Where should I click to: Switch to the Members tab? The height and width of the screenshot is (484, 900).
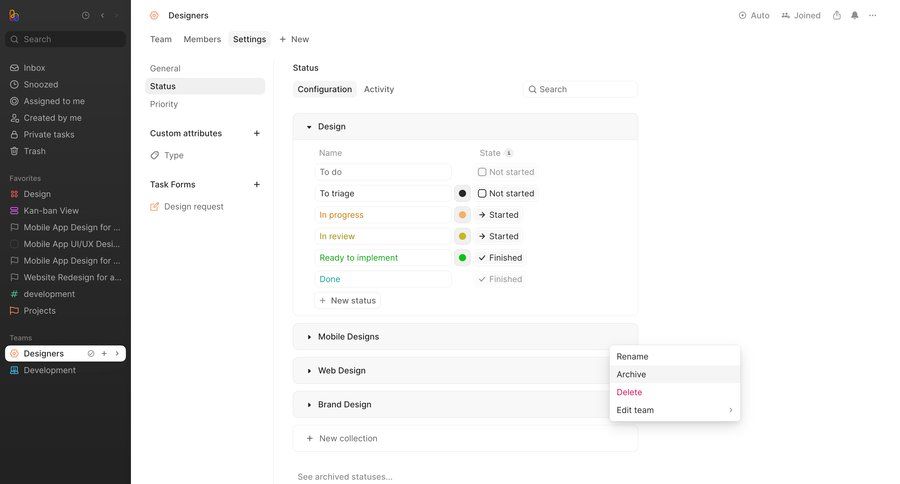click(202, 39)
